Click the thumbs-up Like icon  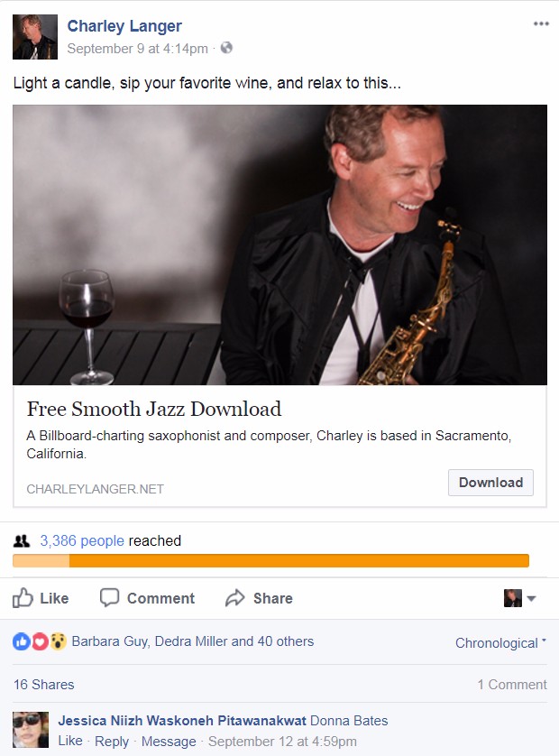point(23,598)
